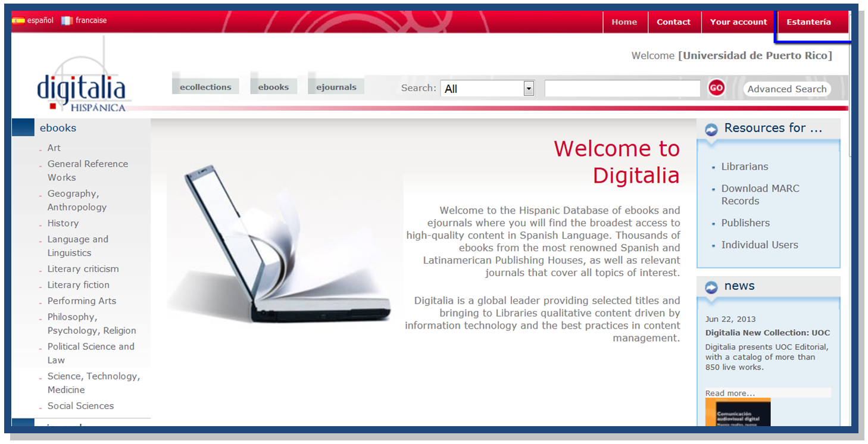Click the red GO search icon

pyautogui.click(x=716, y=88)
